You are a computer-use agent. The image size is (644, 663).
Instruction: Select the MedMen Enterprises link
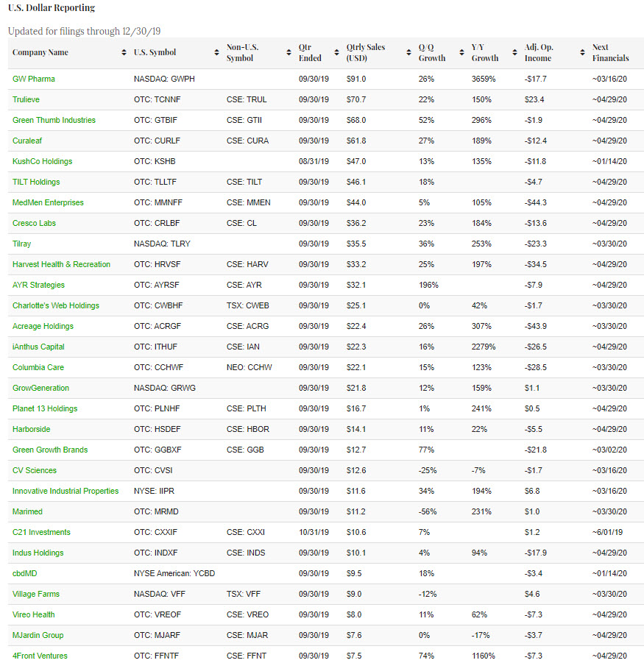point(48,202)
